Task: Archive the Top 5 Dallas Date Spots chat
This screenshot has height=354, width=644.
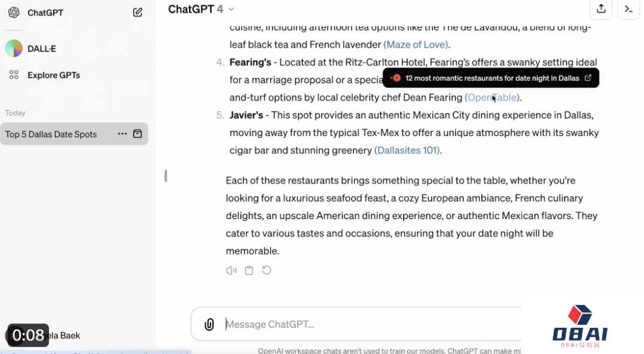Action: point(138,134)
